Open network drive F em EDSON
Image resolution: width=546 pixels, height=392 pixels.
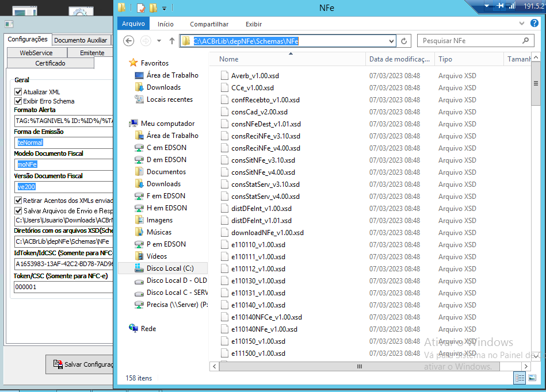[x=160, y=196]
